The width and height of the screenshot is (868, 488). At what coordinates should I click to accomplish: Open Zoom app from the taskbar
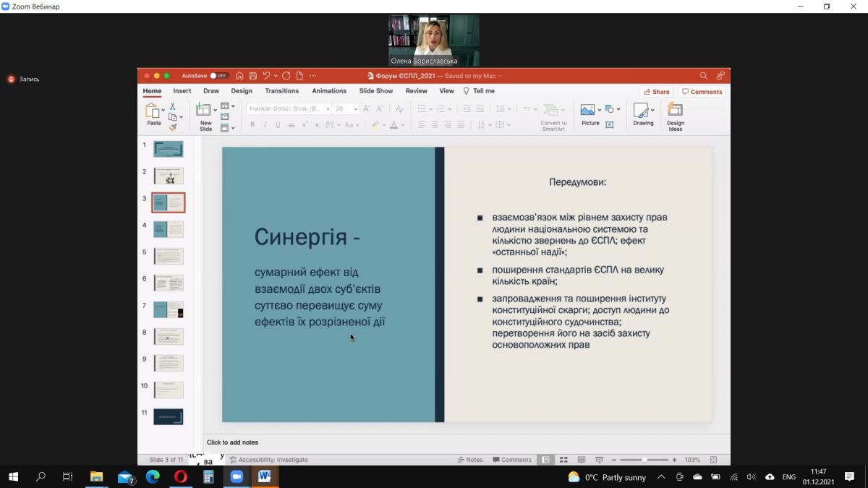click(x=236, y=477)
